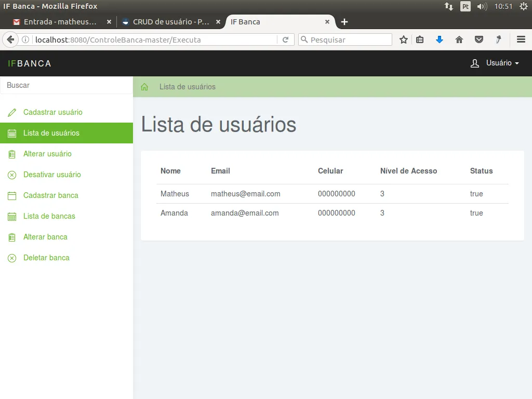Image resolution: width=532 pixels, height=399 pixels.
Task: Click the pencil icon beside Cadastrar usuário
Action: coord(12,112)
